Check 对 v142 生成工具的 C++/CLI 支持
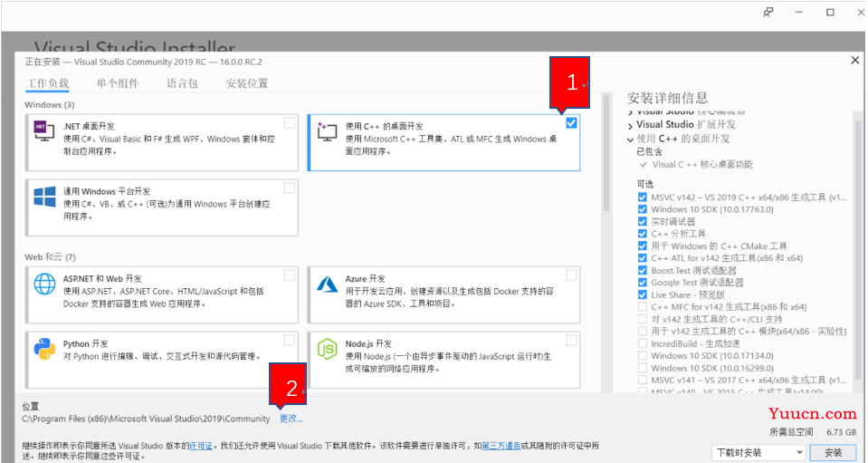Screen dimensions: 868x463 [x=642, y=319]
